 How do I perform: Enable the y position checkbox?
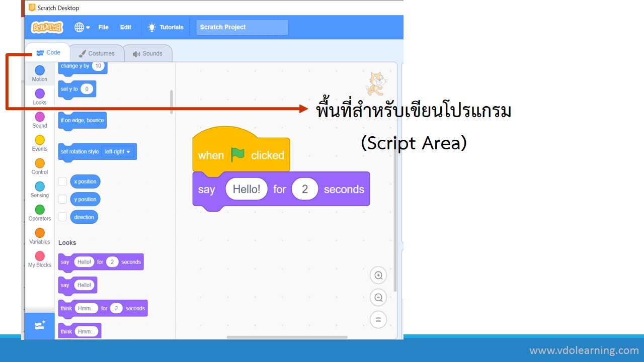tap(62, 199)
